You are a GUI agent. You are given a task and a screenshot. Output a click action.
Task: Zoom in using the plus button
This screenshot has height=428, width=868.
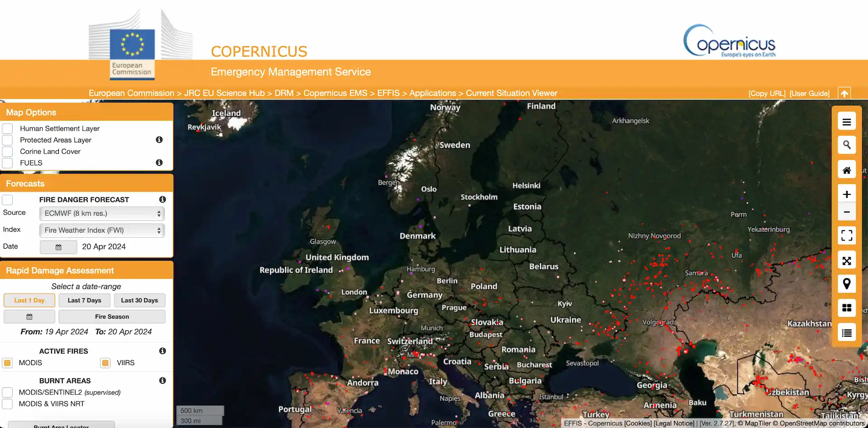[846, 194]
